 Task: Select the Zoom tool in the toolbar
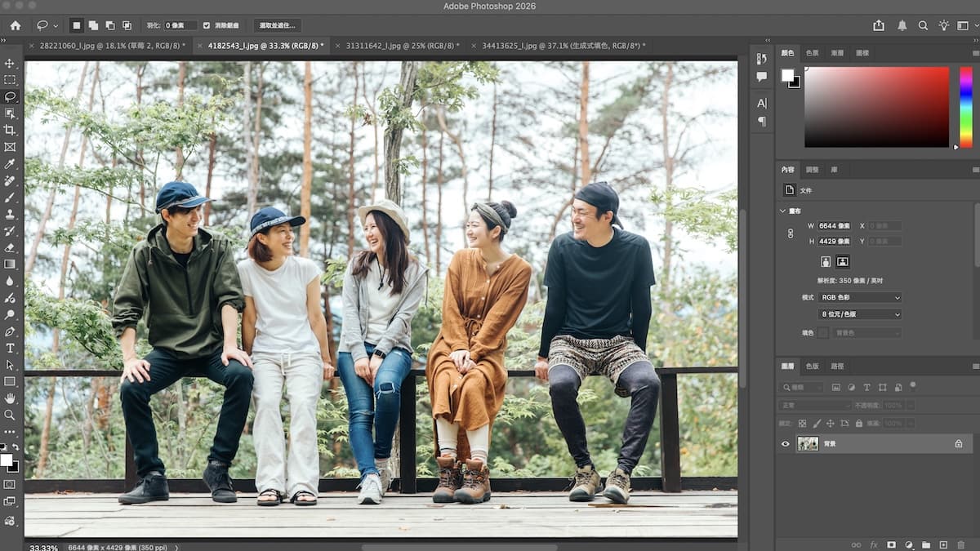pyautogui.click(x=10, y=415)
